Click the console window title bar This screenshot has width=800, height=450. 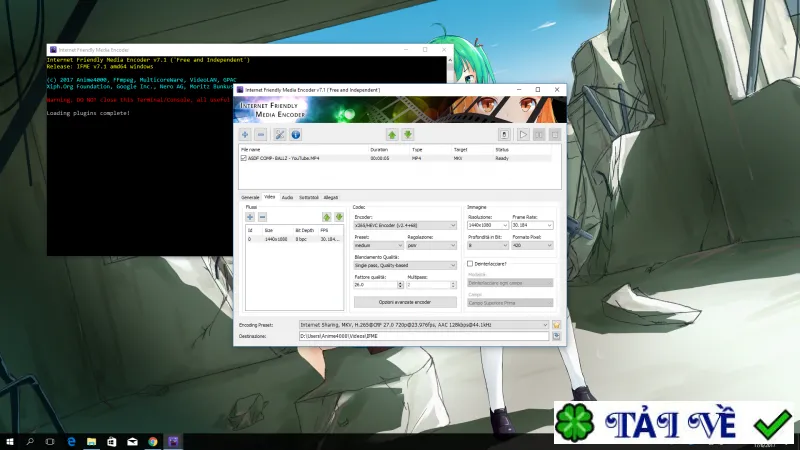(224, 49)
